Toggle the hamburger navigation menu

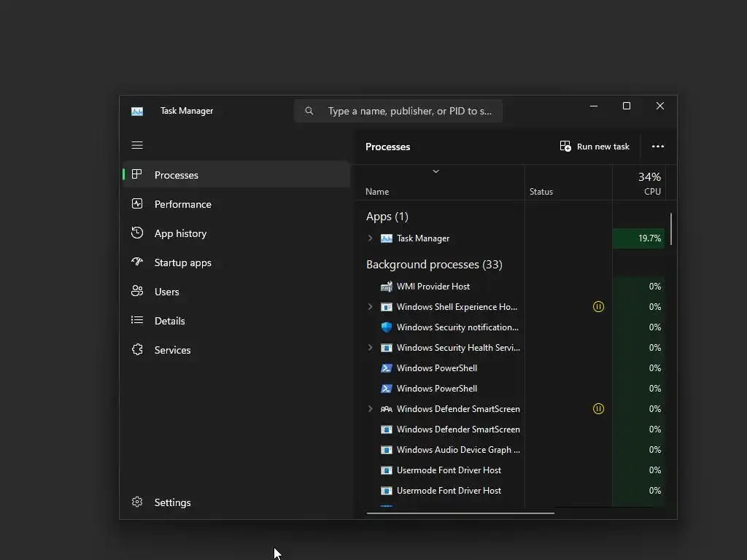[x=137, y=145]
